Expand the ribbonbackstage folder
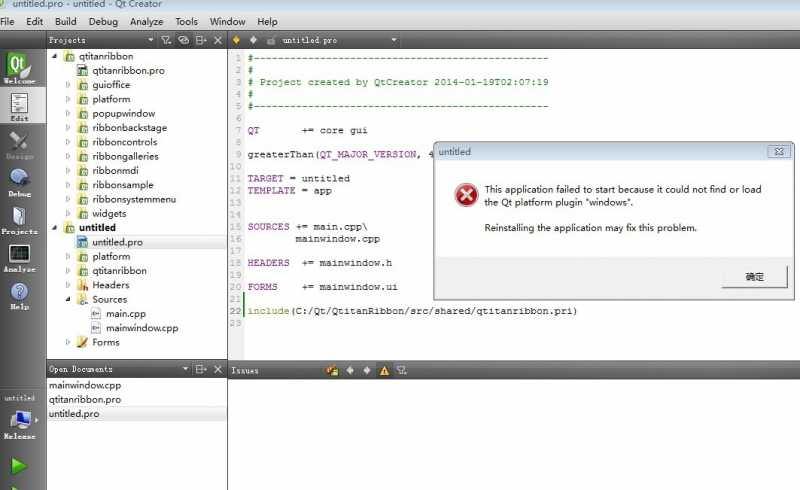The height and width of the screenshot is (490, 800). pos(68,128)
